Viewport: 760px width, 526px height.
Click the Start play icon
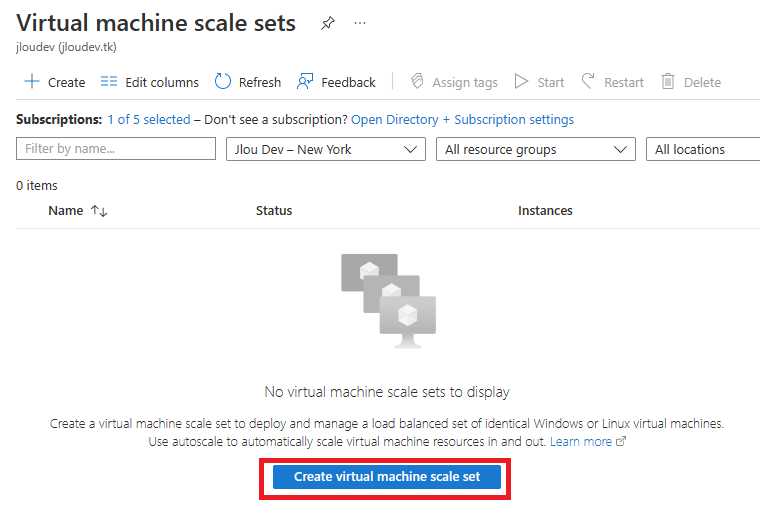(521, 81)
